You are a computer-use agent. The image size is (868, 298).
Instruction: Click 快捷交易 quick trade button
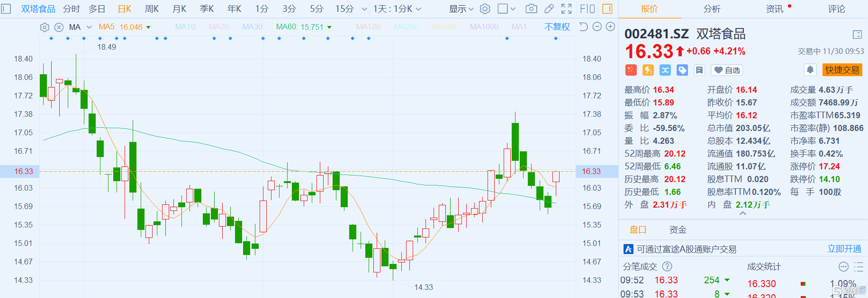point(842,70)
